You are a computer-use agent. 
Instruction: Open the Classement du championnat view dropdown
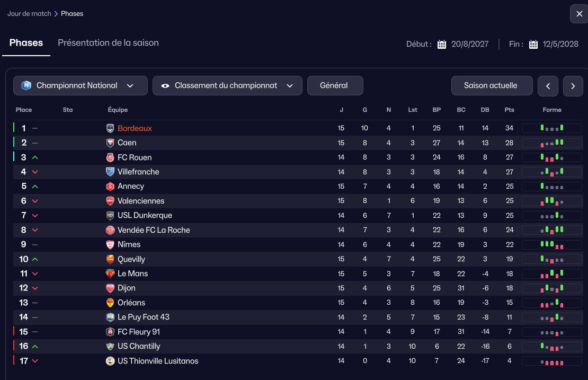click(227, 85)
